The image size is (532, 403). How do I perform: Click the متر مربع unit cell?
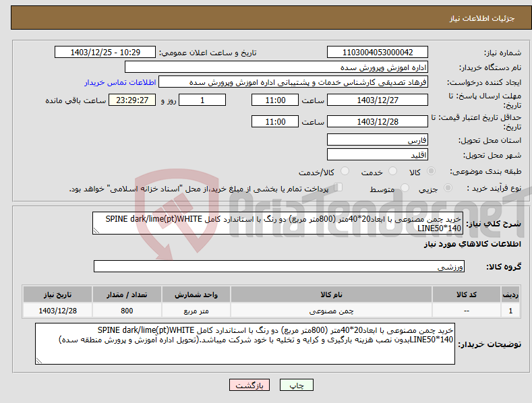[x=196, y=311]
